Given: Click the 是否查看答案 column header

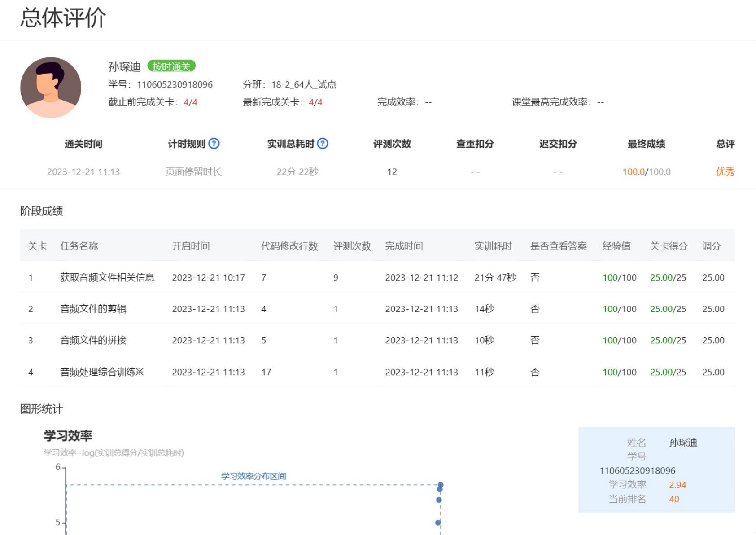Looking at the screenshot, I should (x=558, y=246).
